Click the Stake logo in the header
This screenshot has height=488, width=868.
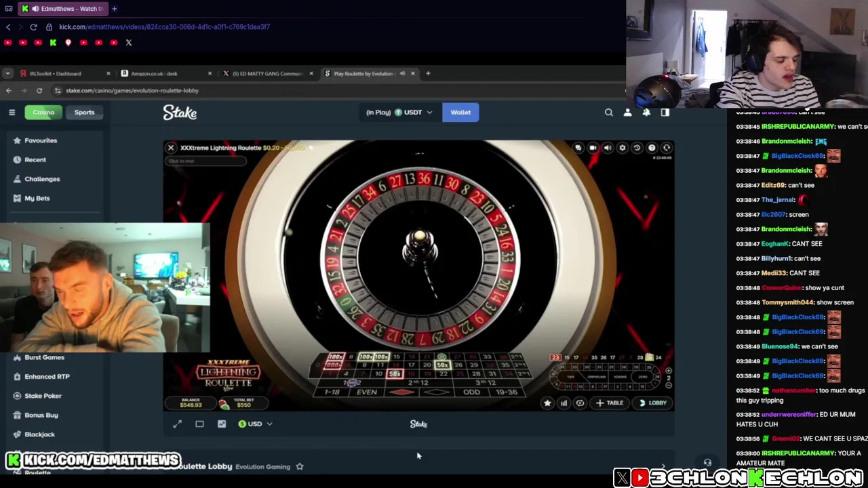[x=180, y=113]
